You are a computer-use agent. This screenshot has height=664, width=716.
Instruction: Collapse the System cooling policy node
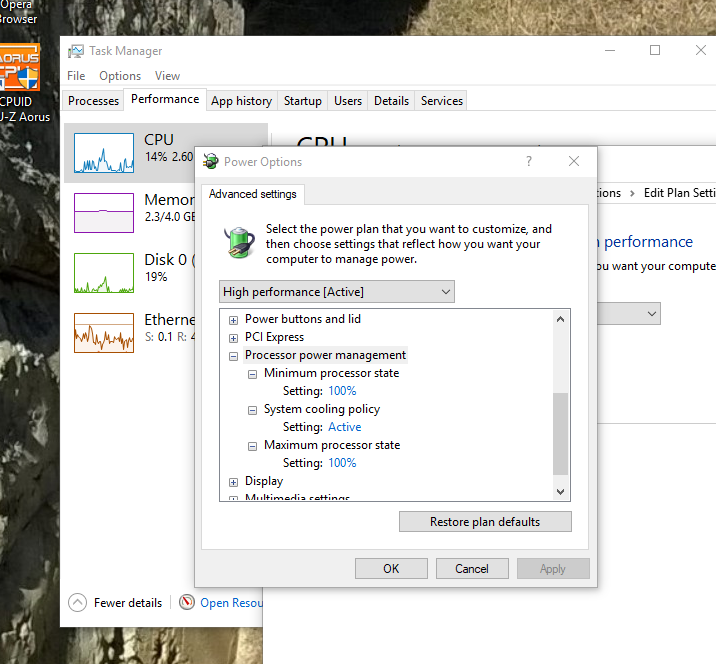(252, 410)
